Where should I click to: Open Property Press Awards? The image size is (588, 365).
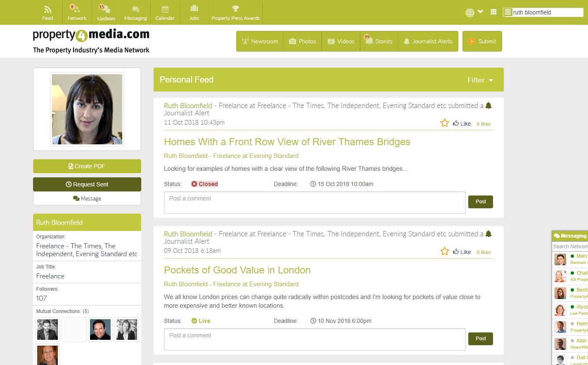235,12
